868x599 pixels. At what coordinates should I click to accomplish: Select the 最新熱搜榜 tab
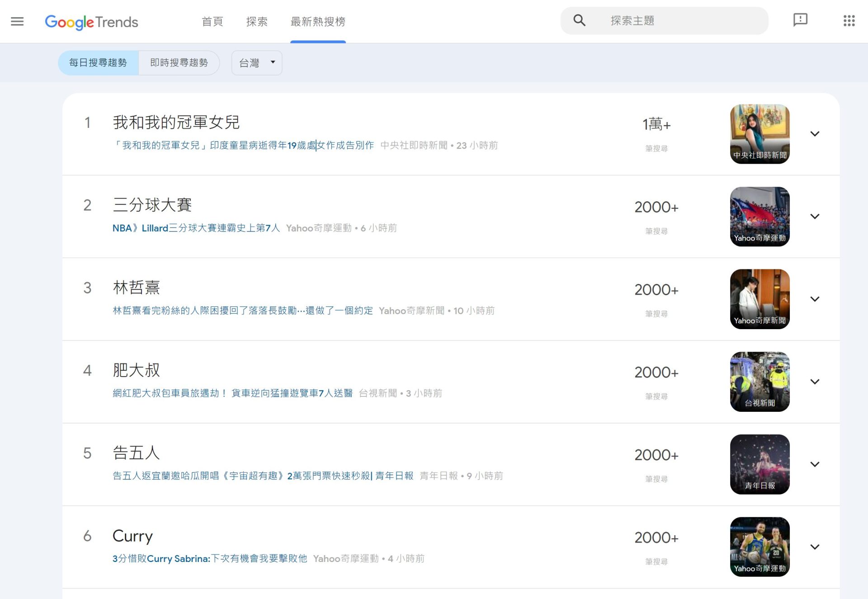[x=318, y=22]
